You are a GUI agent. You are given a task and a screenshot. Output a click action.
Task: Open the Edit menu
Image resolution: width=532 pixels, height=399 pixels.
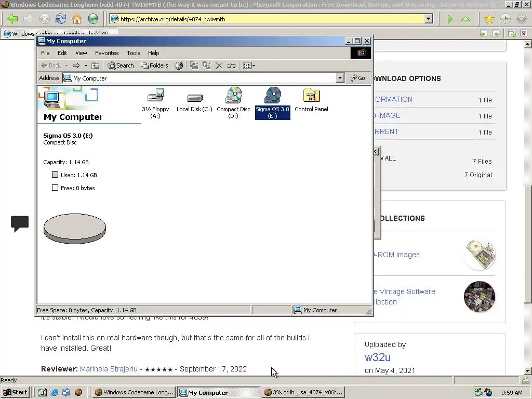pyautogui.click(x=62, y=53)
